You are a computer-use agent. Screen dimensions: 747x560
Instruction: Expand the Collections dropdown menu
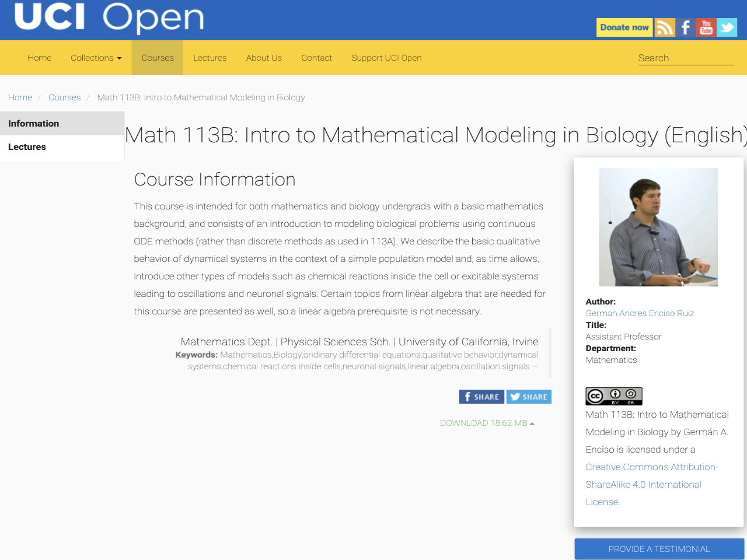coord(96,58)
